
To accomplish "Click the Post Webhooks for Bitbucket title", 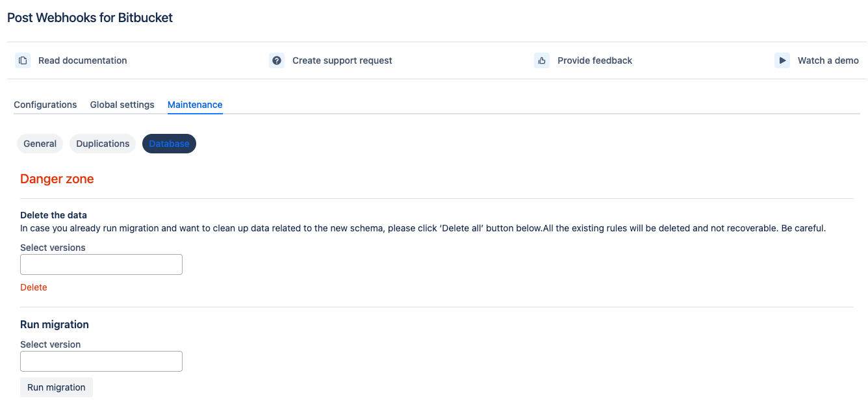I will point(90,18).
